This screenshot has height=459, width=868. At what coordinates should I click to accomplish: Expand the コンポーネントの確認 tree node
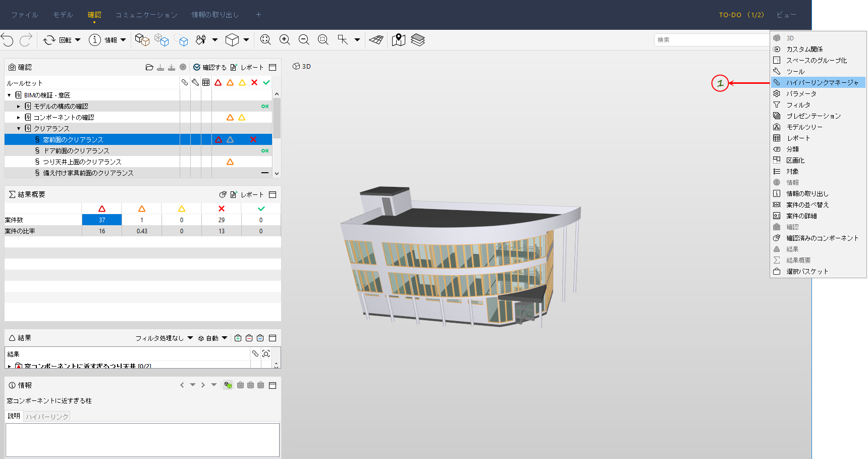click(19, 117)
